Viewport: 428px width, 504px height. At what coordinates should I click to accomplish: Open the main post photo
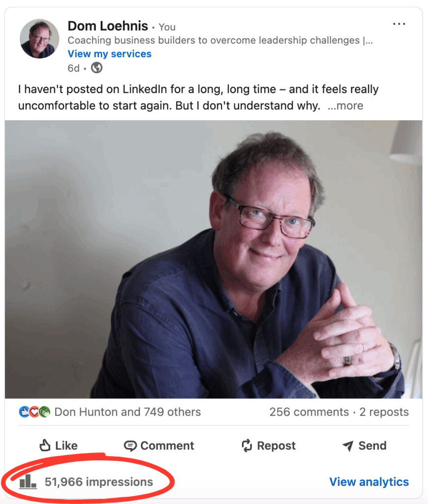click(214, 259)
